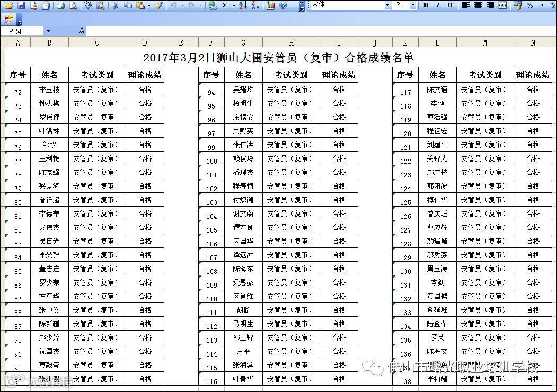Apply Currency style icon

[x=518, y=5]
